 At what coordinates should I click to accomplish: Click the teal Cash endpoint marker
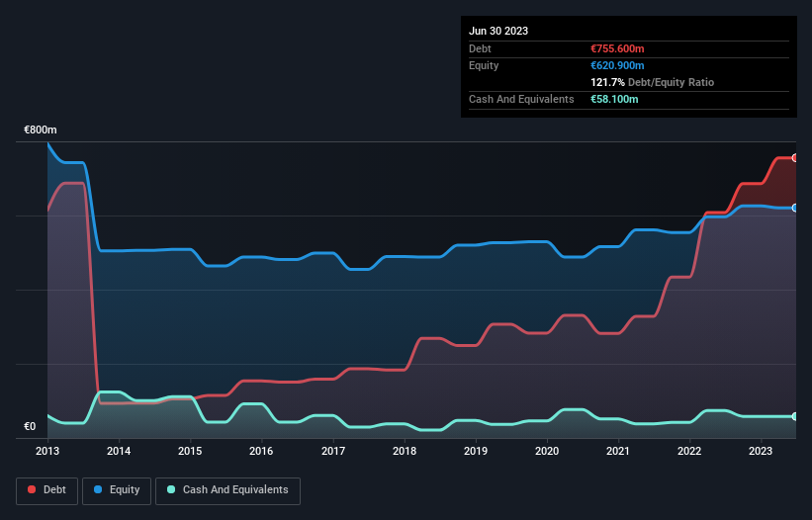click(795, 416)
